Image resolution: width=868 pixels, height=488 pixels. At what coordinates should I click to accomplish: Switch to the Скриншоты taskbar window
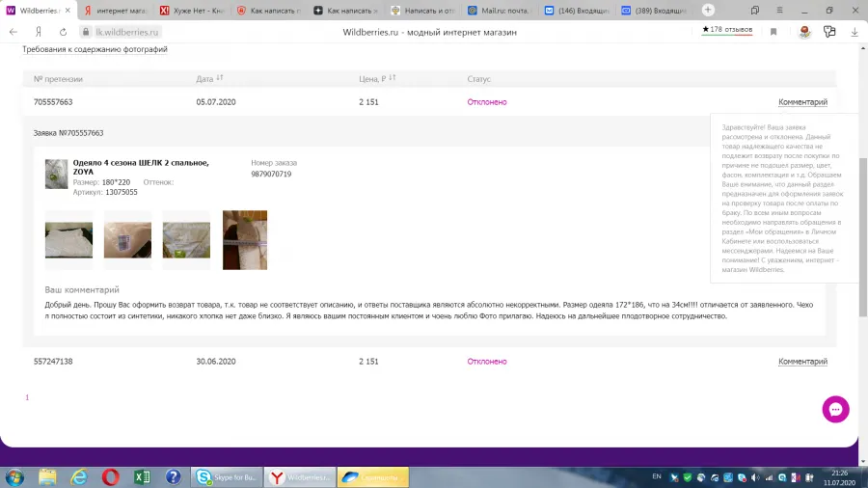372,477
